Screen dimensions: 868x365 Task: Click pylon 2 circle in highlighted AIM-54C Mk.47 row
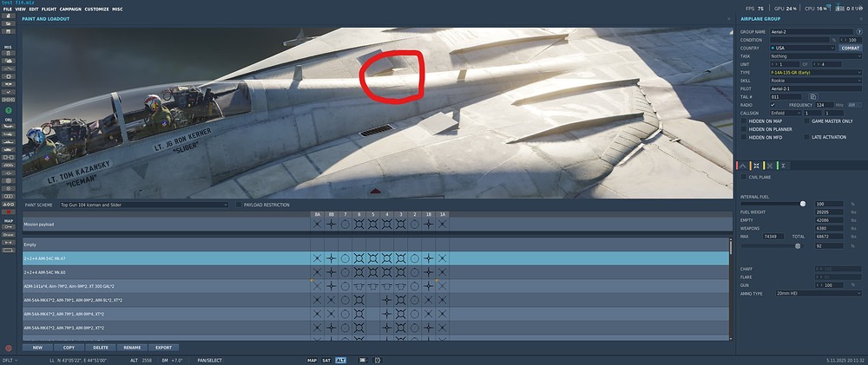click(415, 258)
